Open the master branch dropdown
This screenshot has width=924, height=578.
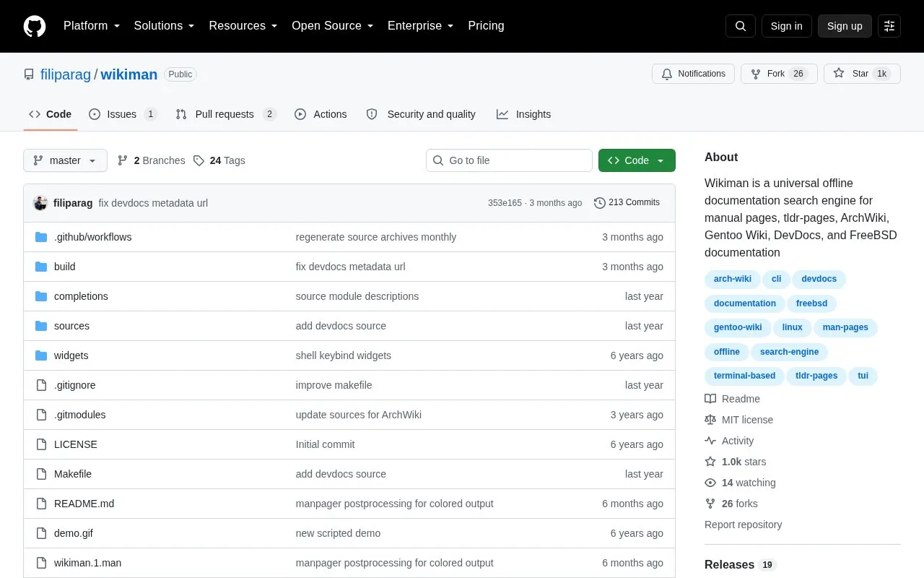[65, 160]
